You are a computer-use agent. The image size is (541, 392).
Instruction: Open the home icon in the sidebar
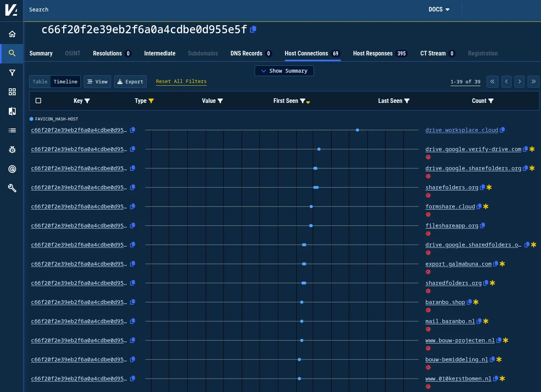pos(12,34)
